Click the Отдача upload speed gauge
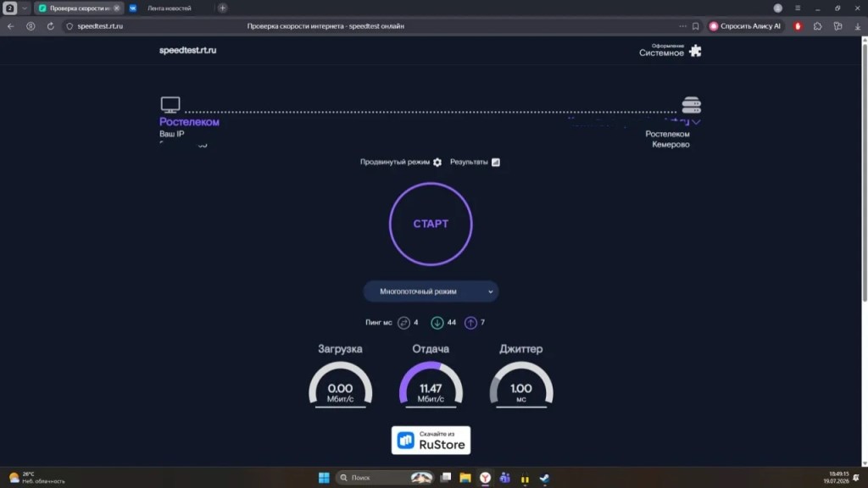868x488 pixels. pyautogui.click(x=431, y=385)
